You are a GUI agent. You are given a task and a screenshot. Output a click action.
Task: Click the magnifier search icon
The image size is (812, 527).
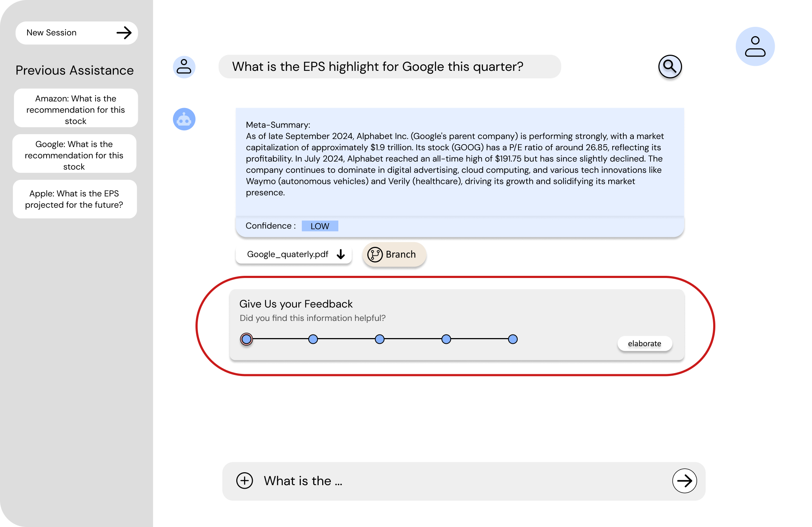click(670, 67)
